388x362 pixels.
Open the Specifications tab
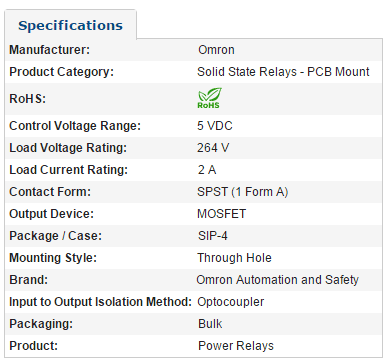[x=70, y=25]
